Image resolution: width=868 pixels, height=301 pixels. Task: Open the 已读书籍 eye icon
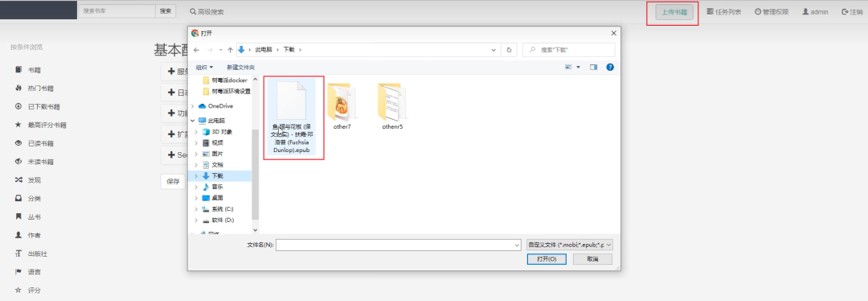click(18, 143)
